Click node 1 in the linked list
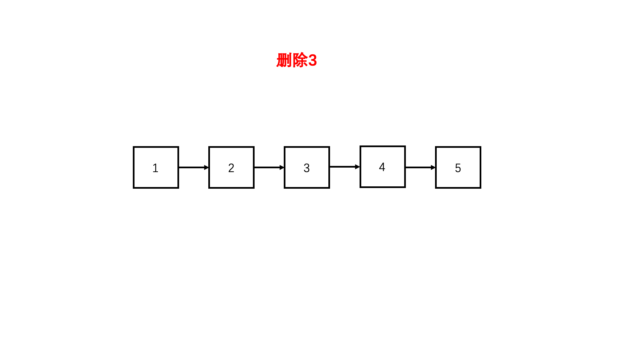 point(156,167)
